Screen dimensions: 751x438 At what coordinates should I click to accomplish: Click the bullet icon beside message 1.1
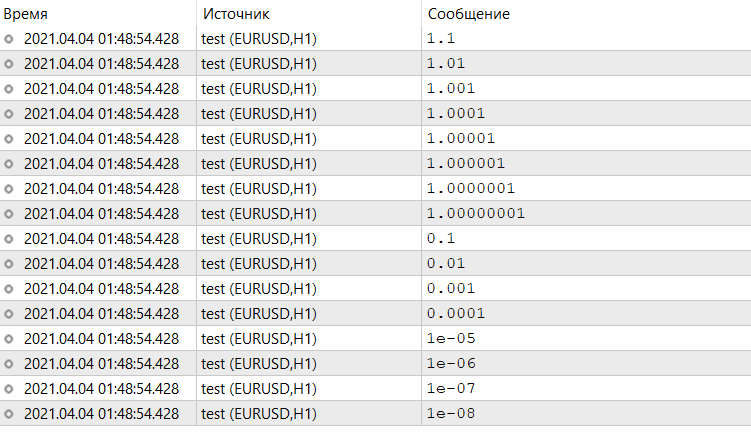10,39
